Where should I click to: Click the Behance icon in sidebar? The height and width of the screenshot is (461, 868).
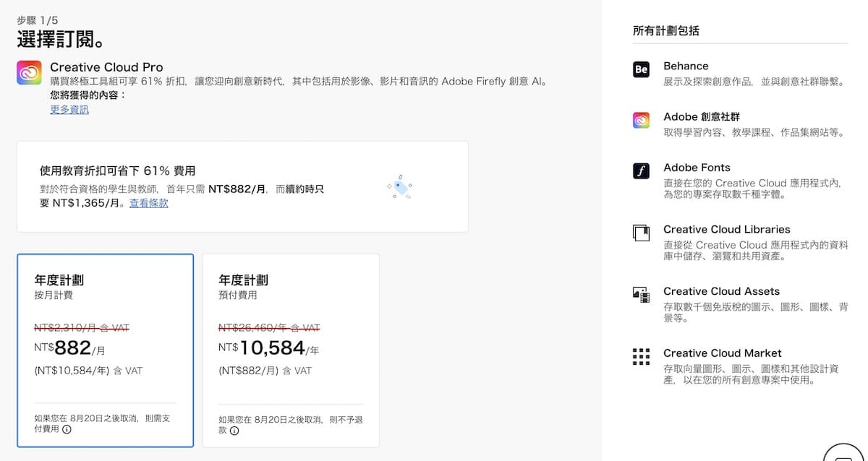tap(641, 69)
